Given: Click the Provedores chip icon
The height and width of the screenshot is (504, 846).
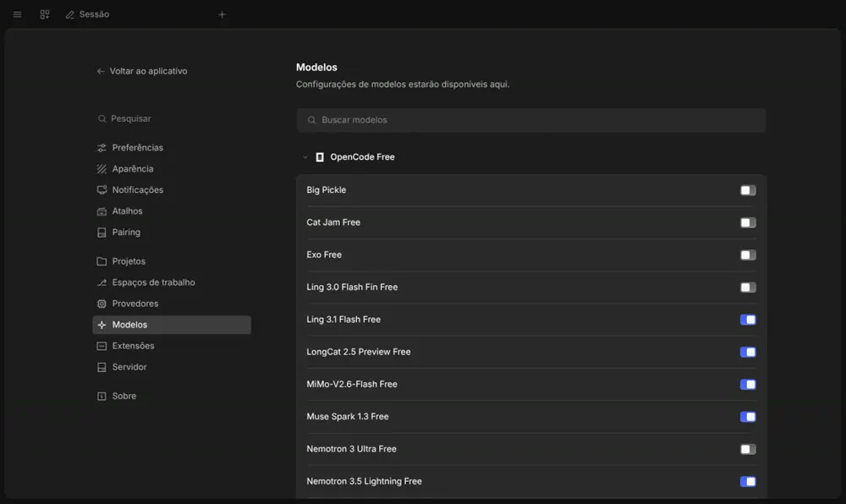Looking at the screenshot, I should (x=102, y=304).
